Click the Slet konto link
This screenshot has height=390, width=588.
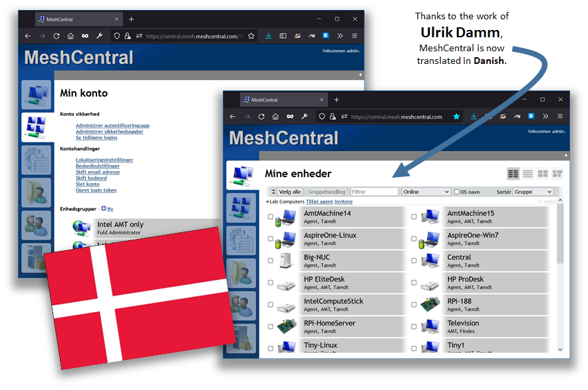(87, 184)
